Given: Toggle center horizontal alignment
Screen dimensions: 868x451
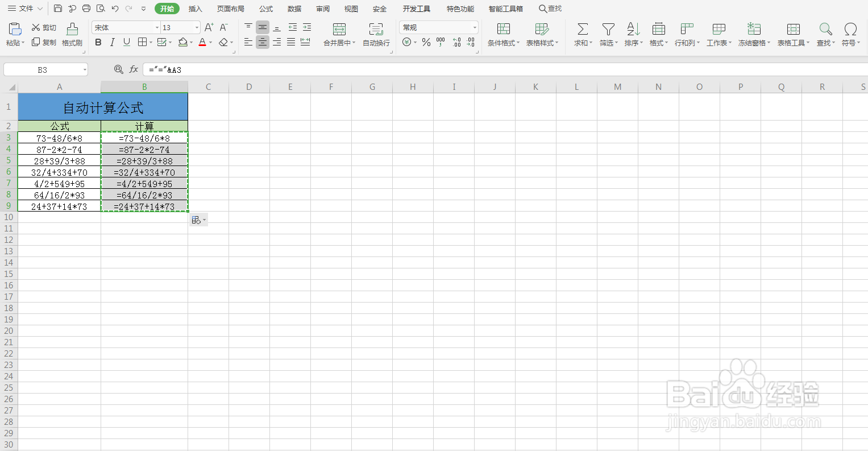Looking at the screenshot, I should point(263,42).
